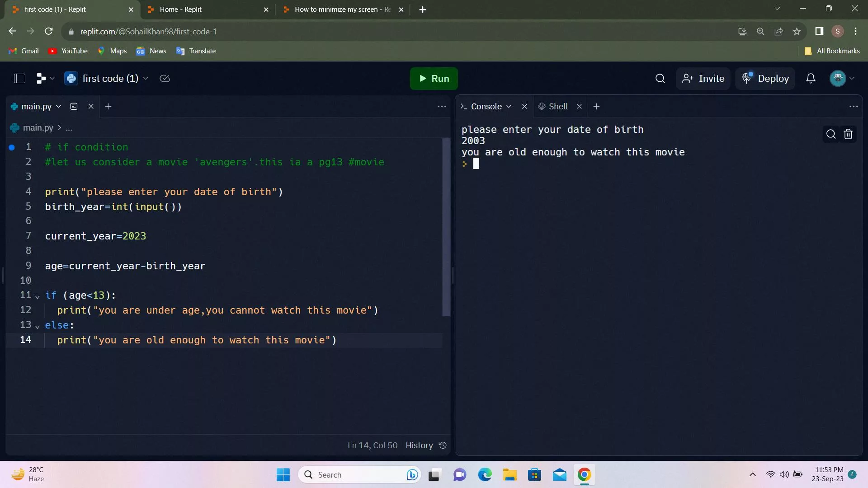Toggle the breakpoint dot on line 1
The image size is (868, 488).
coord(11,147)
